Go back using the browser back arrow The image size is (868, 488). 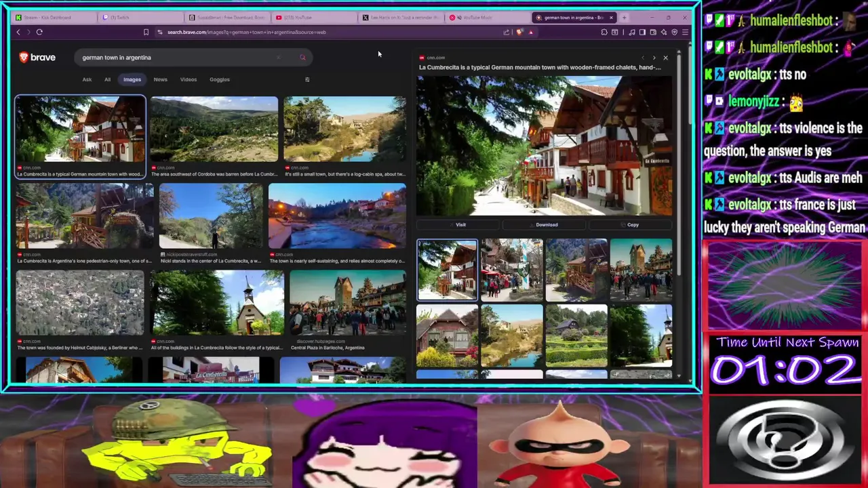(x=18, y=32)
